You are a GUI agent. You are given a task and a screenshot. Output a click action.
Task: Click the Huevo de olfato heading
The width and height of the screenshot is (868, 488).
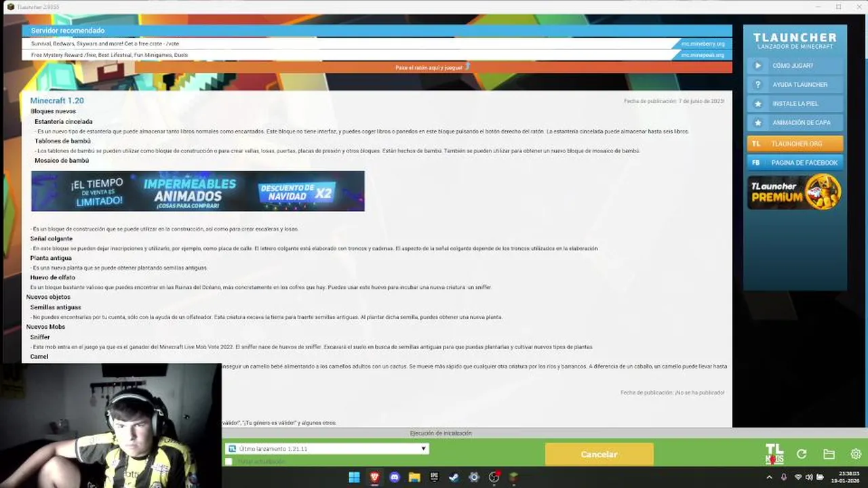[x=53, y=277]
